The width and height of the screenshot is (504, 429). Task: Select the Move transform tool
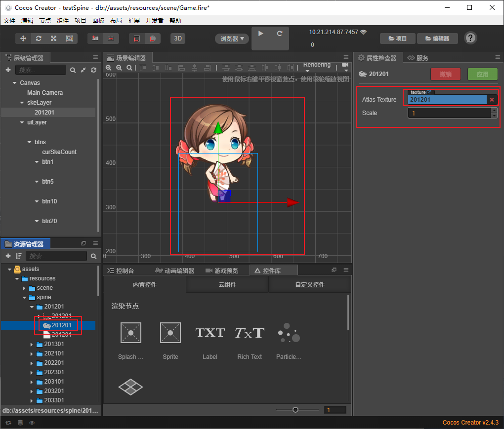pyautogui.click(x=23, y=39)
